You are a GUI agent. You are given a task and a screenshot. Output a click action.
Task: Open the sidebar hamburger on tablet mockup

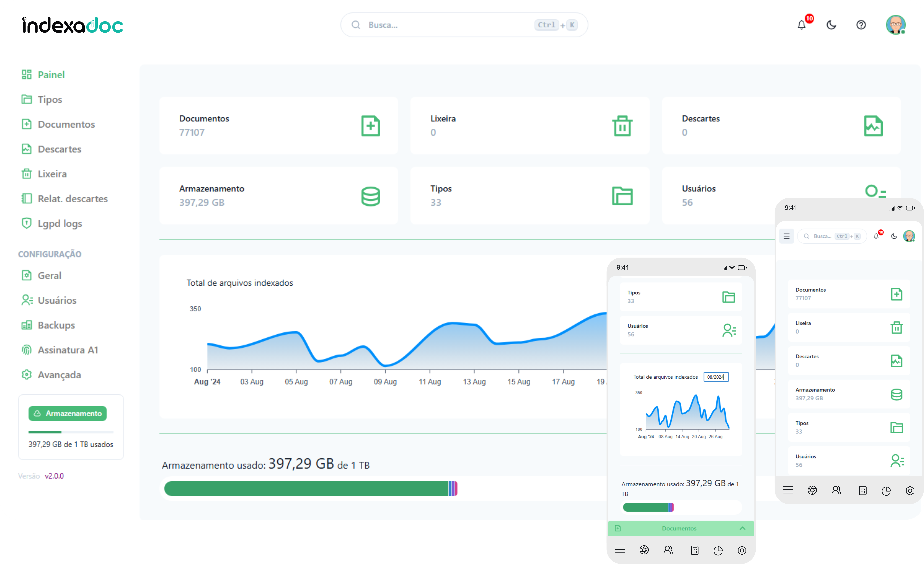(787, 236)
